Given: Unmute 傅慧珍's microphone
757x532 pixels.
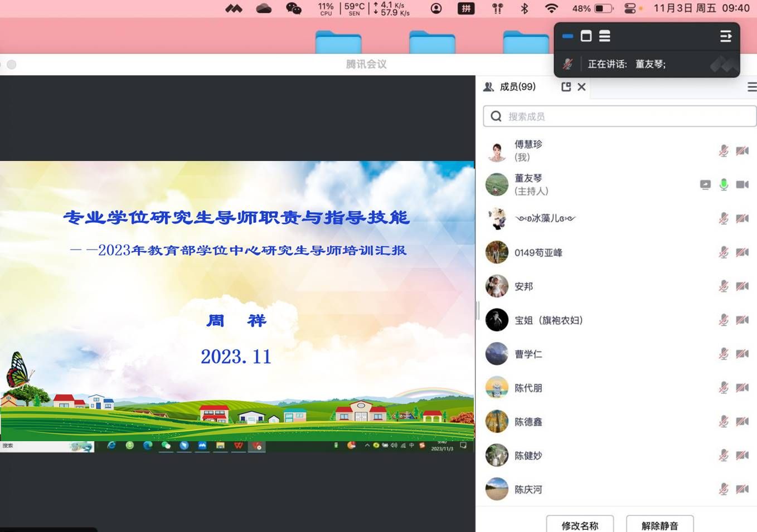Looking at the screenshot, I should 723,150.
